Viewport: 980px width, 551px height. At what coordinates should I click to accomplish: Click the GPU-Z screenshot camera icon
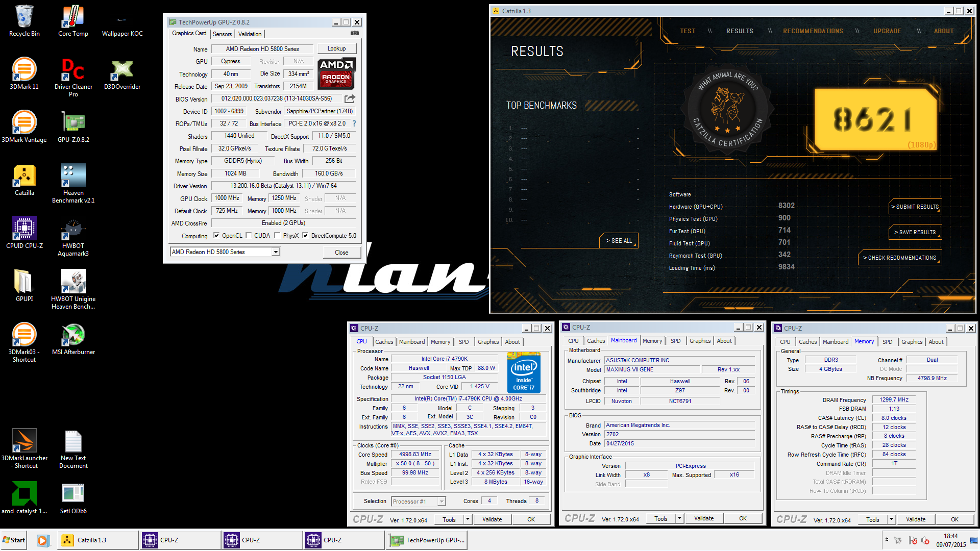point(354,33)
